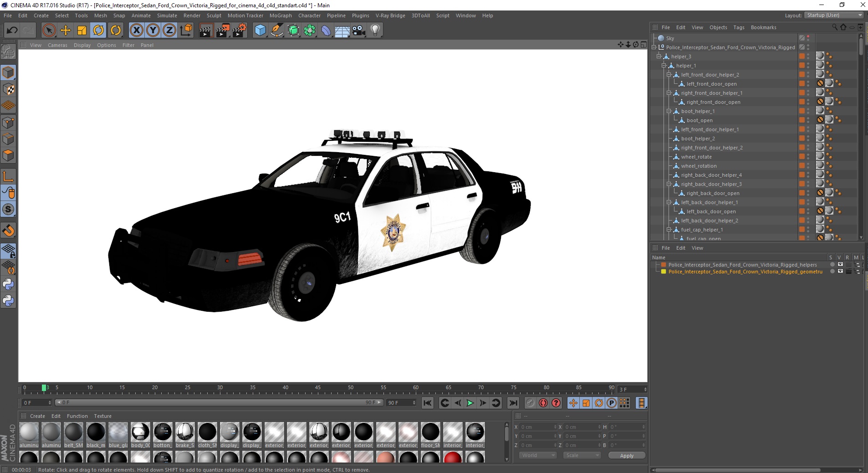
Task: Add a camera object
Action: [359, 31]
